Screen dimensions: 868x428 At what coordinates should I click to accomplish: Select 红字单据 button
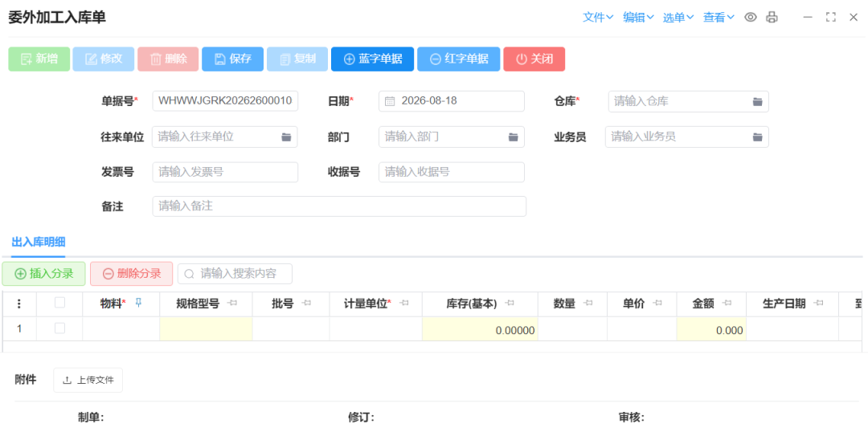459,59
